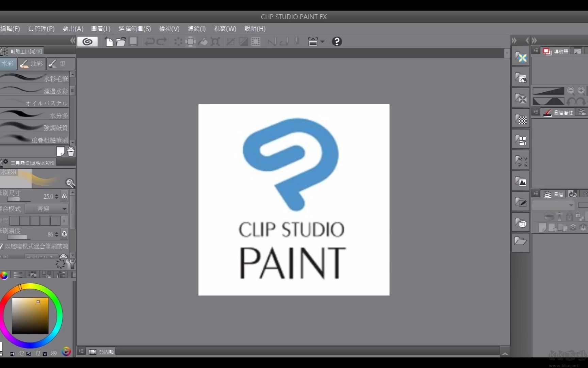588x368 pixels.
Task: Switch to the 油彩 brush group tab
Action: 31,63
